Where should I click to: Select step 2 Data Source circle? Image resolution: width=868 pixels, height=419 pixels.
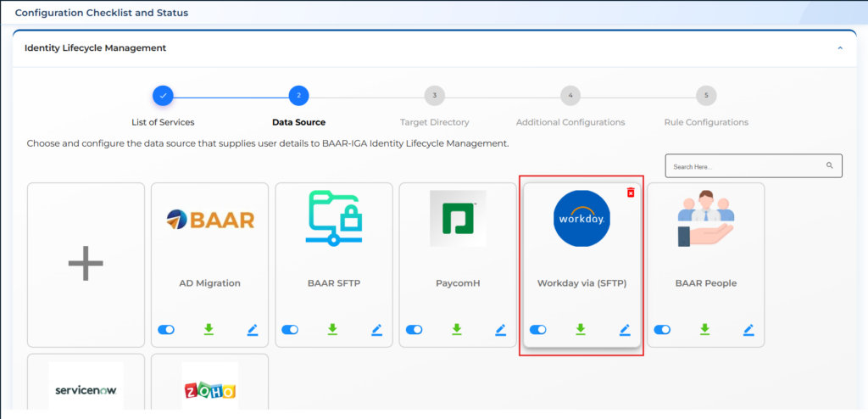(x=299, y=96)
